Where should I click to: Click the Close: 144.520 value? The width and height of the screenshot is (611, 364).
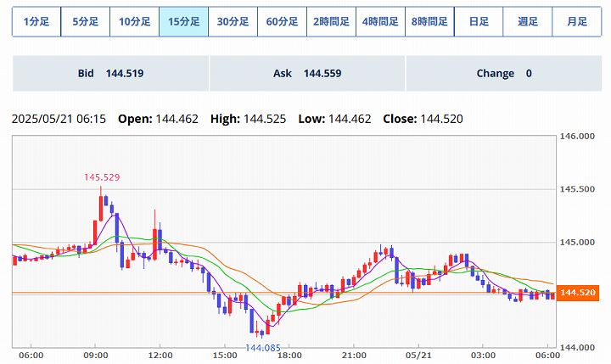(423, 119)
